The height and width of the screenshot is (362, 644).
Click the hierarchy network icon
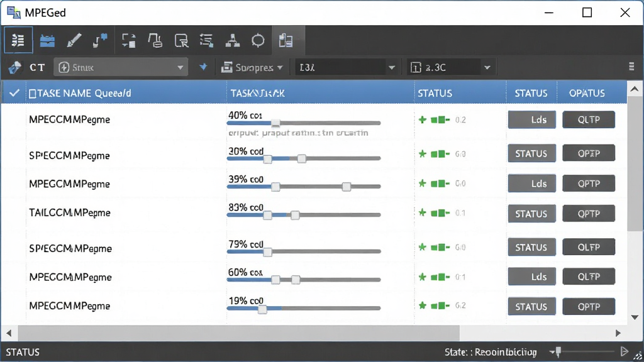[233, 41]
